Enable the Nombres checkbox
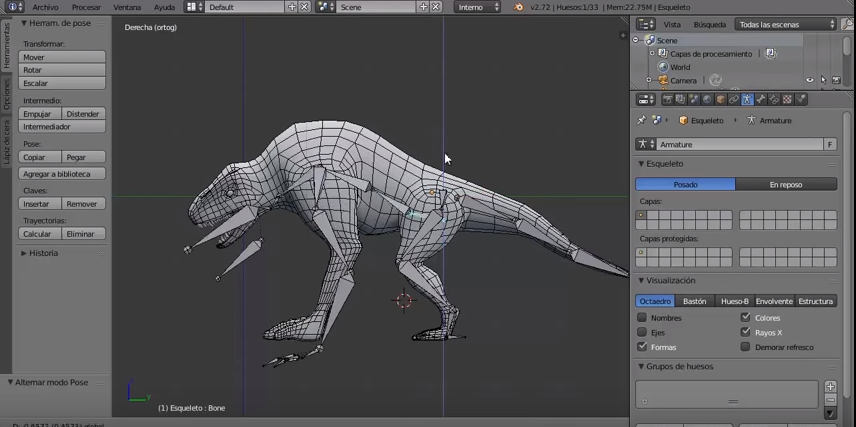This screenshot has width=856, height=427. coord(642,318)
